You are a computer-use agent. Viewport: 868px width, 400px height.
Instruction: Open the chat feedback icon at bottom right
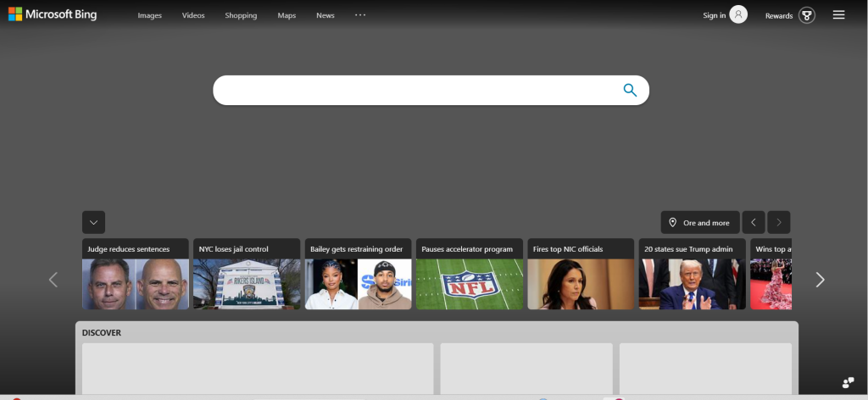tap(848, 382)
